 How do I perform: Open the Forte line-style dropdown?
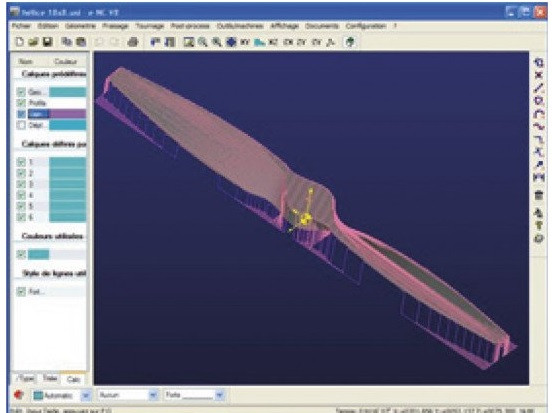220,395
